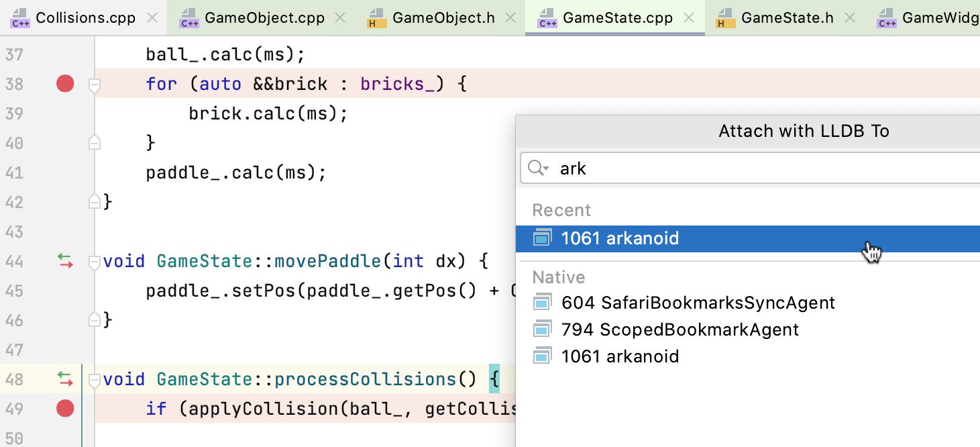This screenshot has height=447, width=980.
Task: Click the process icon beside 794 ScopedBookmarkAgent
Action: (542, 330)
